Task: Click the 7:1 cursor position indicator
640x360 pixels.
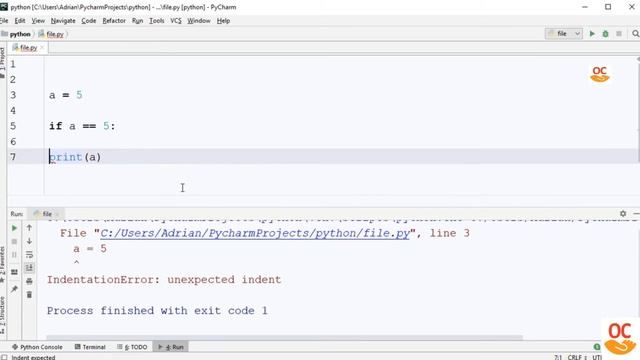Action: (558, 357)
